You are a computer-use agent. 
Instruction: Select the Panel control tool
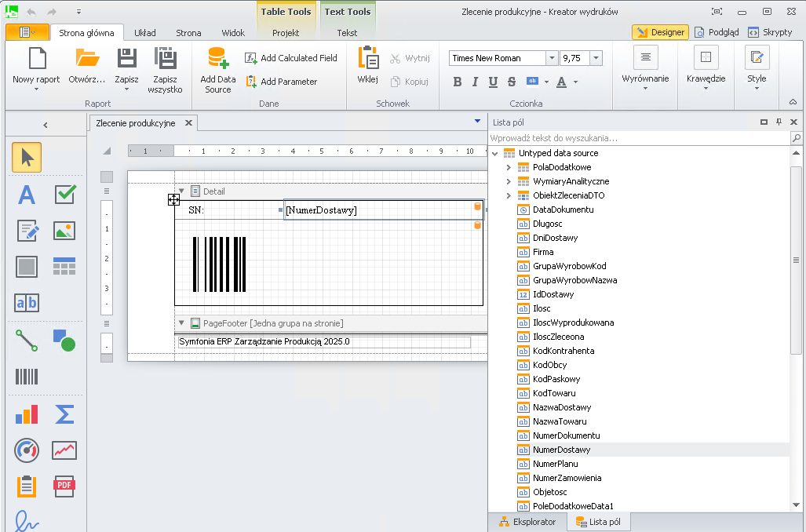(x=27, y=267)
